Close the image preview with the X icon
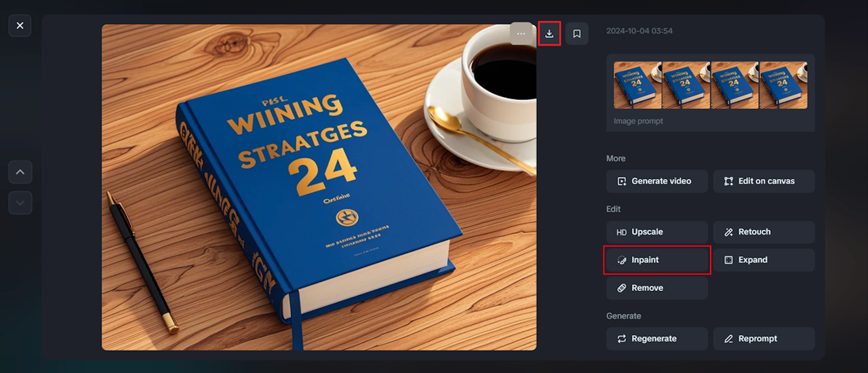868x373 pixels. pos(20,26)
